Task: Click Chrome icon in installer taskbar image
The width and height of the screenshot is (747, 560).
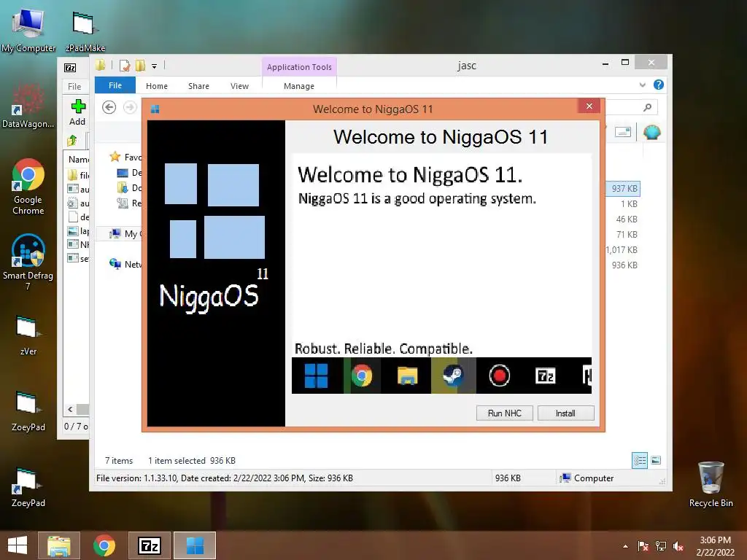Action: [x=362, y=376]
